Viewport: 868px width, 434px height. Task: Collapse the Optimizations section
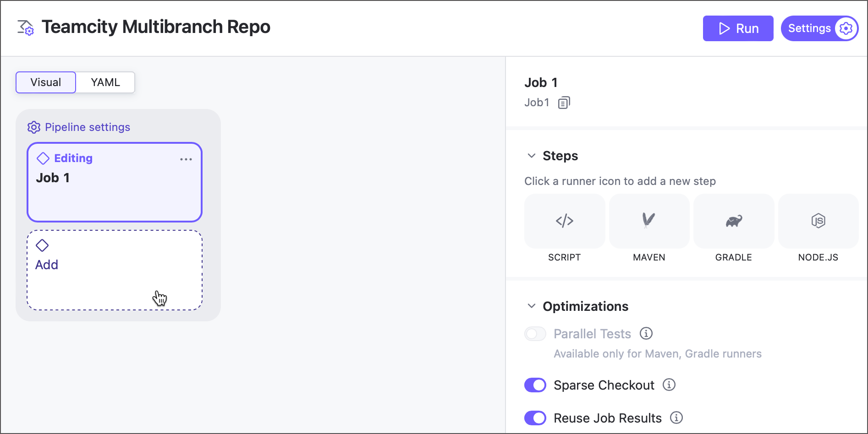pos(532,306)
